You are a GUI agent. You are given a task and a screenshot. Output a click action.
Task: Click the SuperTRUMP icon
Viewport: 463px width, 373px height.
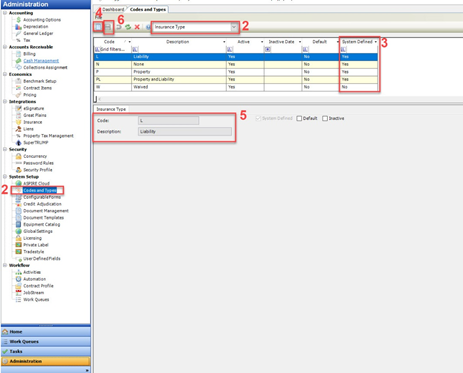tap(19, 143)
